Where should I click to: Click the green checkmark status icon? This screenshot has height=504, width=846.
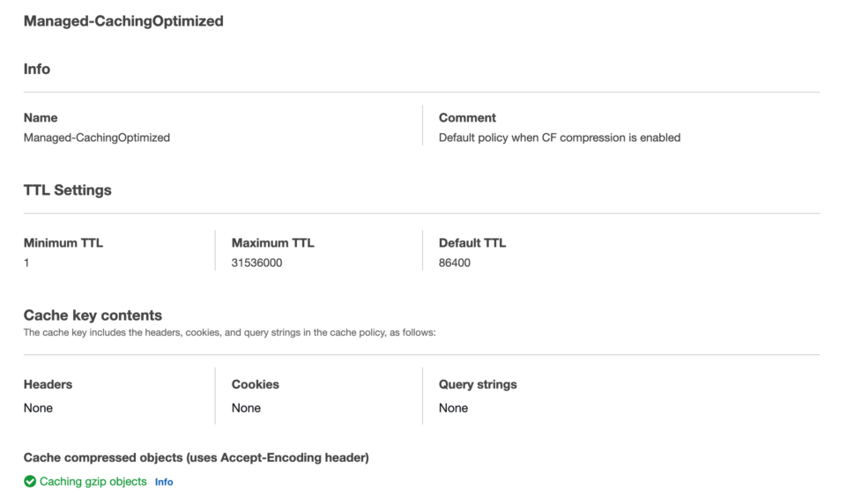point(30,481)
